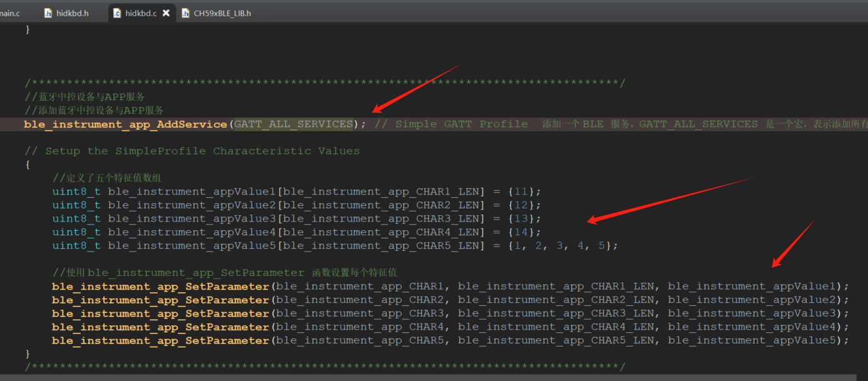
Task: Click the SetParameter call for ble_instrument_app_CHAR4
Action: (451, 327)
